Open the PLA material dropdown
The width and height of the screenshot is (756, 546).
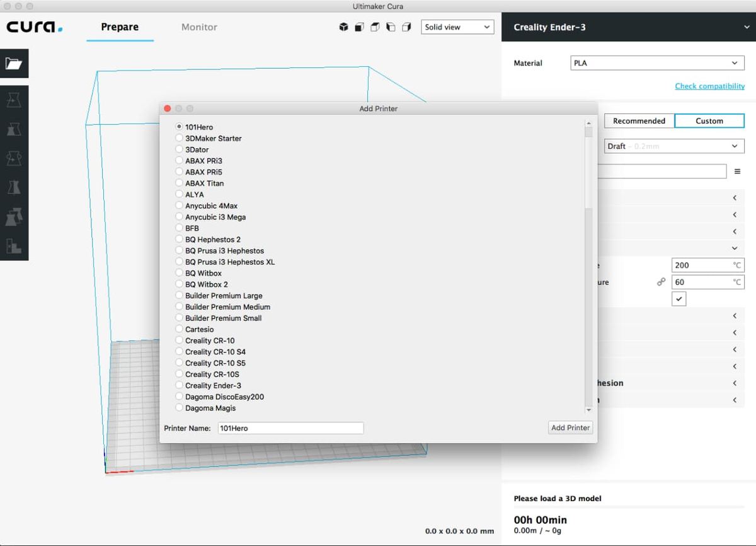pyautogui.click(x=658, y=63)
